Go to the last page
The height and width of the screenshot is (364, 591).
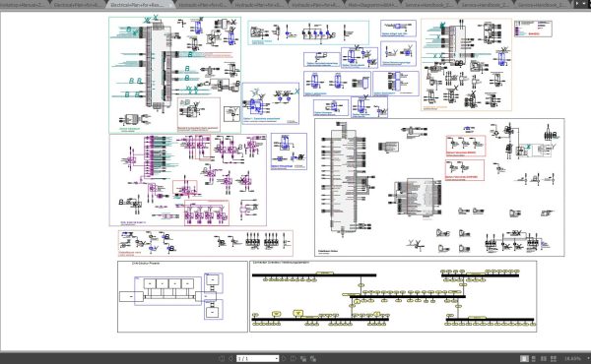(294, 358)
